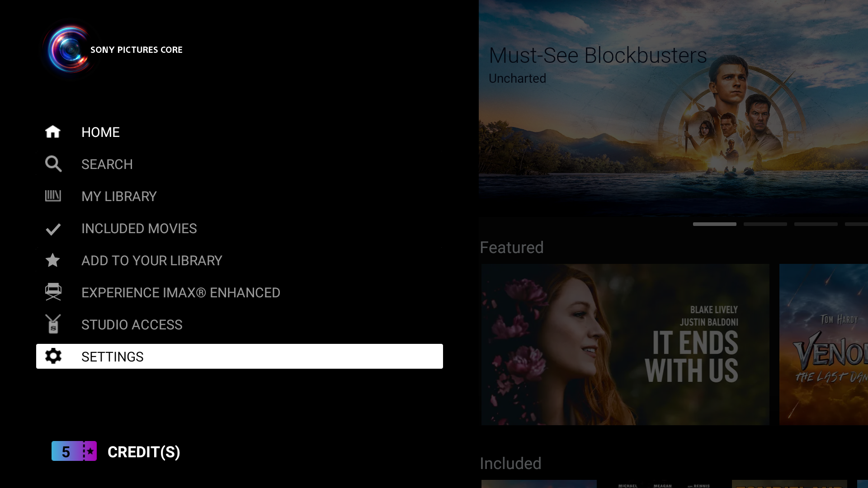This screenshot has height=488, width=868.
Task: Open IMAX Enhanced director chair icon
Action: point(53,292)
